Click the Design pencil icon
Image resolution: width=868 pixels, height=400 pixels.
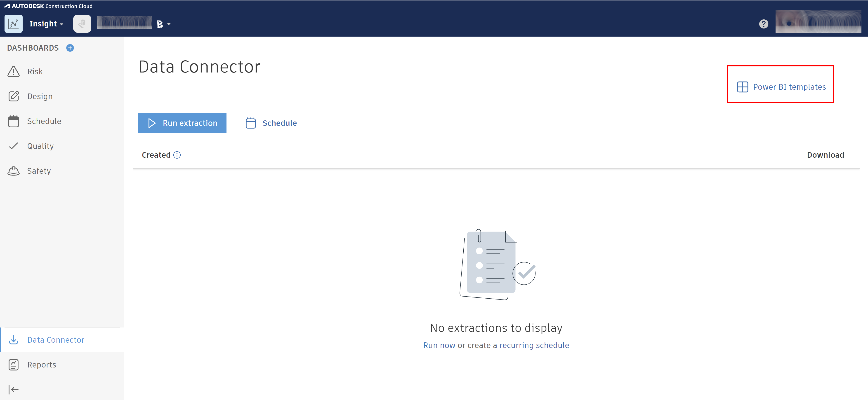click(x=14, y=96)
